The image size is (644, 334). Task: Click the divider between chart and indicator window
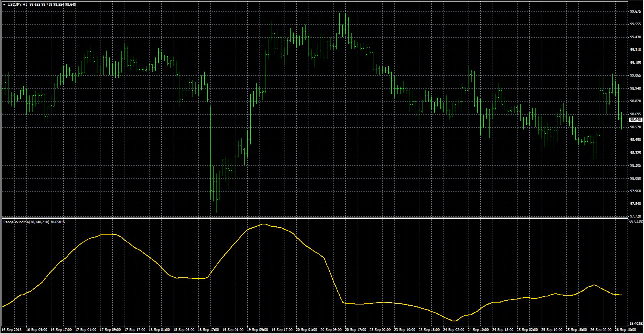307,218
